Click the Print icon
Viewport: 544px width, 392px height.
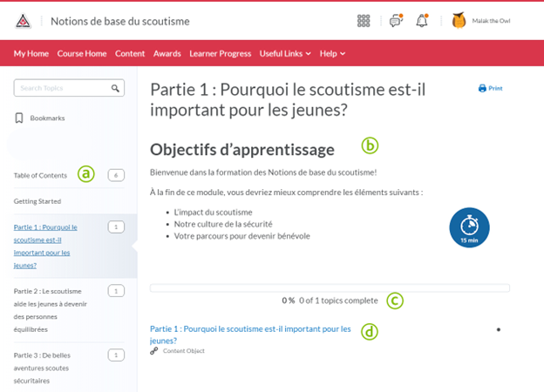tap(482, 88)
